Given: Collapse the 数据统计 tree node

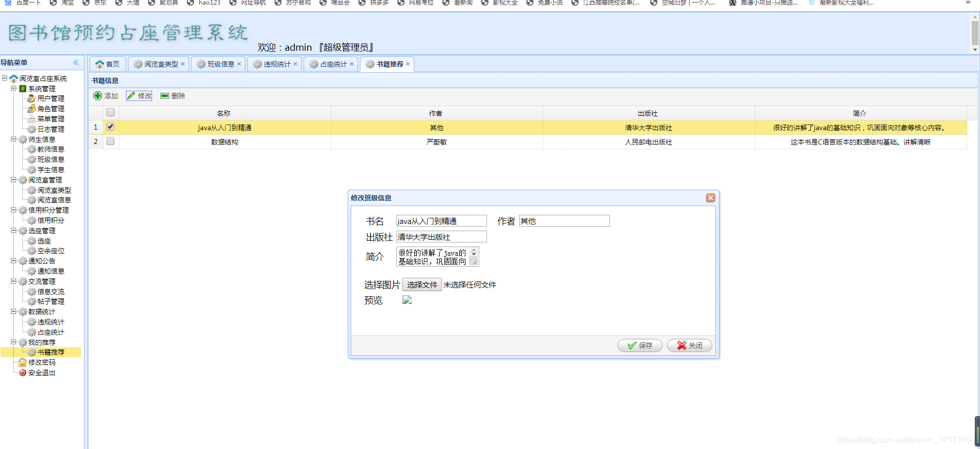Looking at the screenshot, I should coord(14,312).
